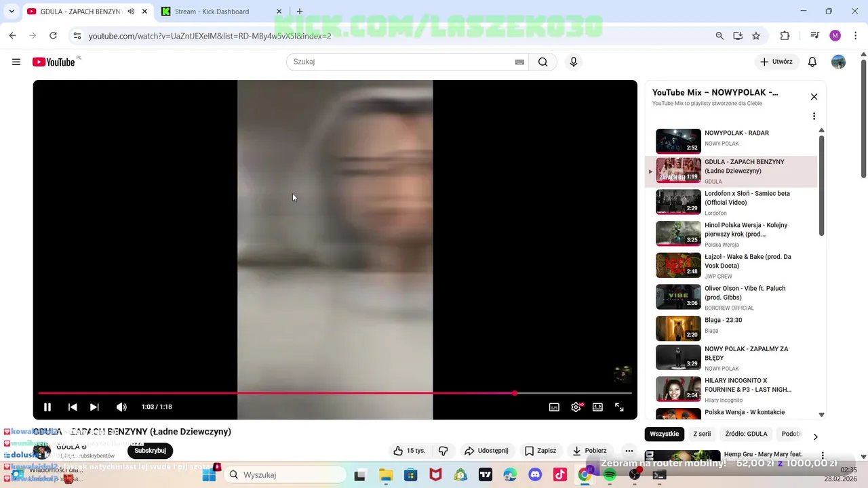868x488 pixels.
Task: Like the video with 15 tys. likes
Action: click(x=410, y=451)
